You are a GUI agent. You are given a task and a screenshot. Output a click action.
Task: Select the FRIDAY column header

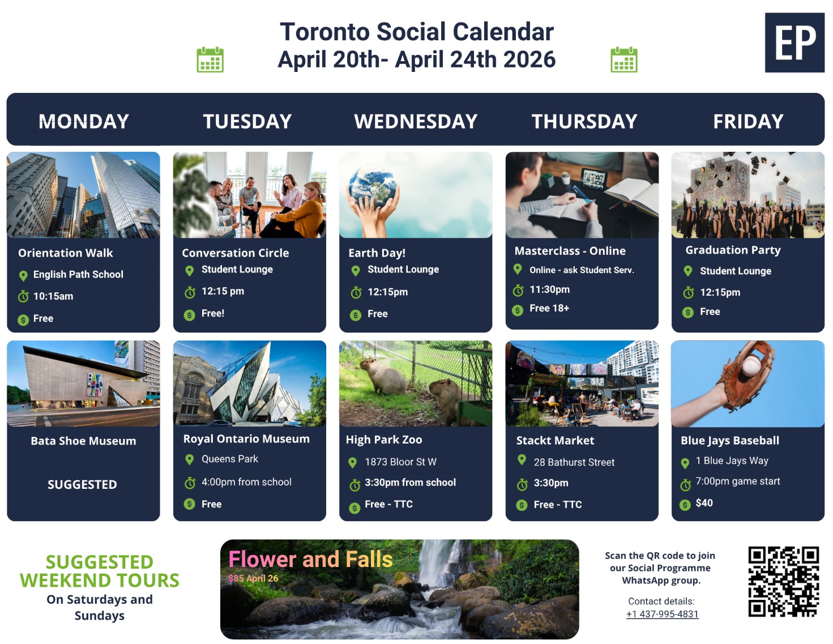coord(748,121)
